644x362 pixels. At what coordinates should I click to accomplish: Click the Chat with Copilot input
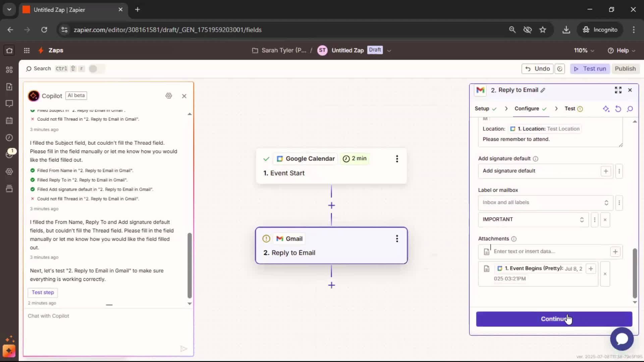[108, 316]
